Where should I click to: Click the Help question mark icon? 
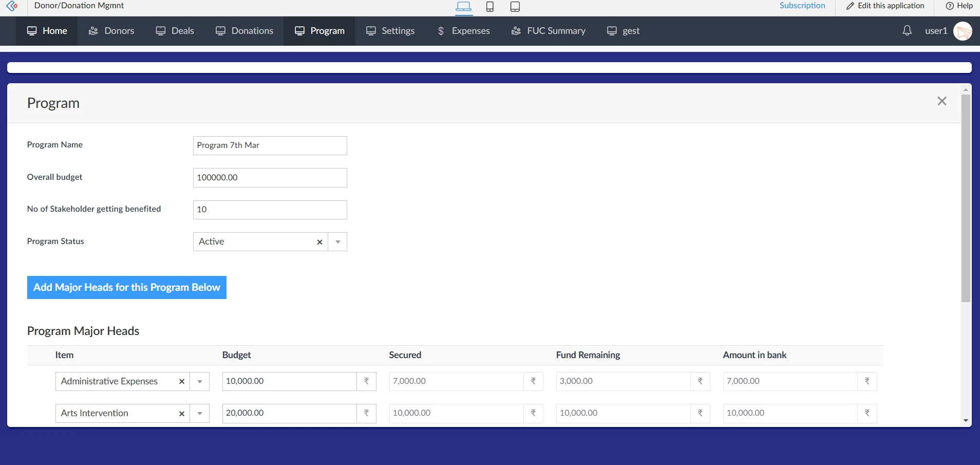950,6
